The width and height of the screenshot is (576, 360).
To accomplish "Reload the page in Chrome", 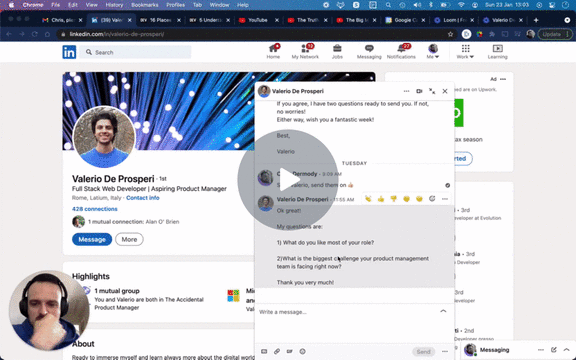I will point(35,34).
